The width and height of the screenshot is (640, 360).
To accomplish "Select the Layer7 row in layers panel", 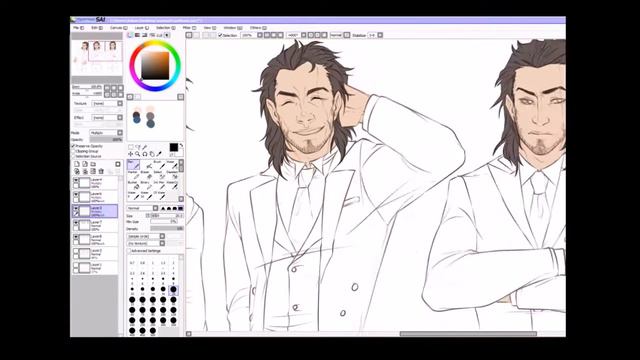I will (x=95, y=225).
